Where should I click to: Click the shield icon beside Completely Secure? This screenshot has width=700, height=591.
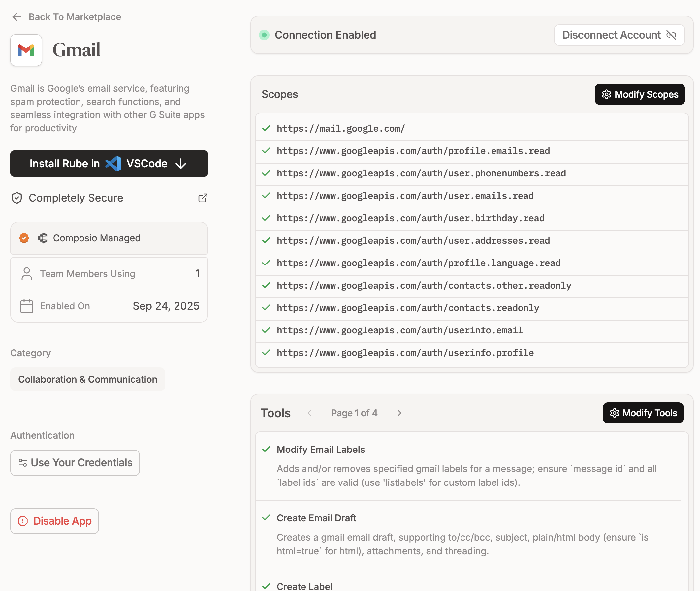pos(17,198)
